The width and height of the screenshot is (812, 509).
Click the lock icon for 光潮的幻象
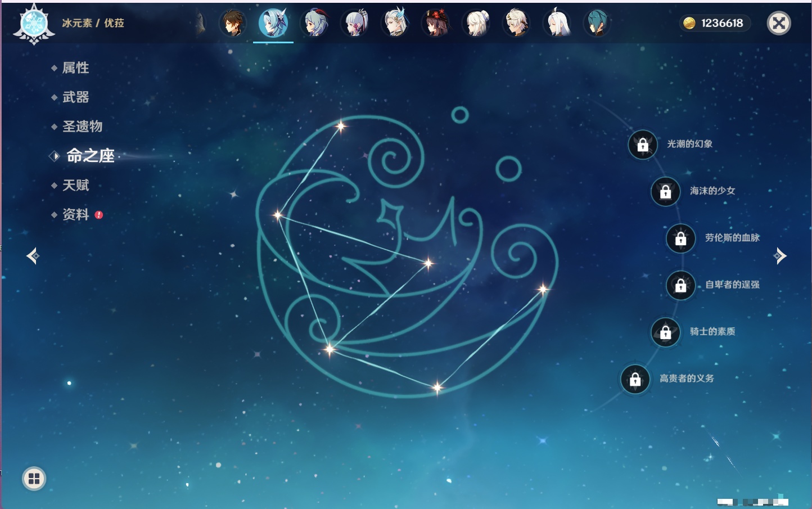coord(643,145)
